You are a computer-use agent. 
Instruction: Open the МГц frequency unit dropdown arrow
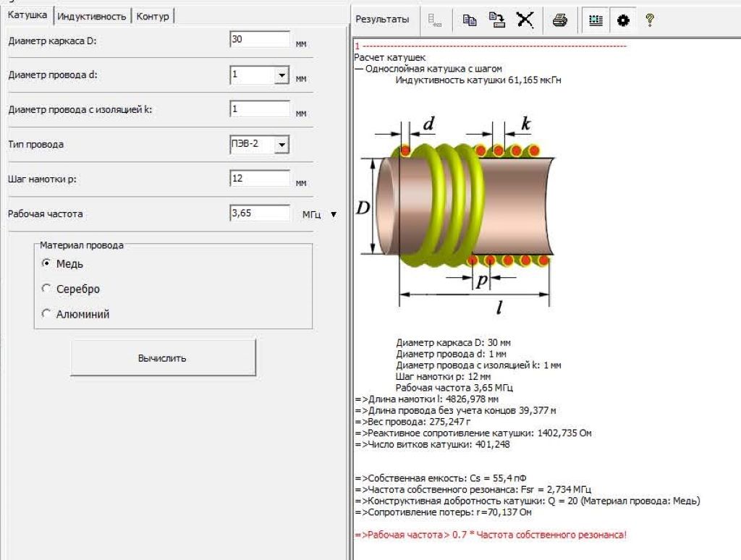point(334,214)
